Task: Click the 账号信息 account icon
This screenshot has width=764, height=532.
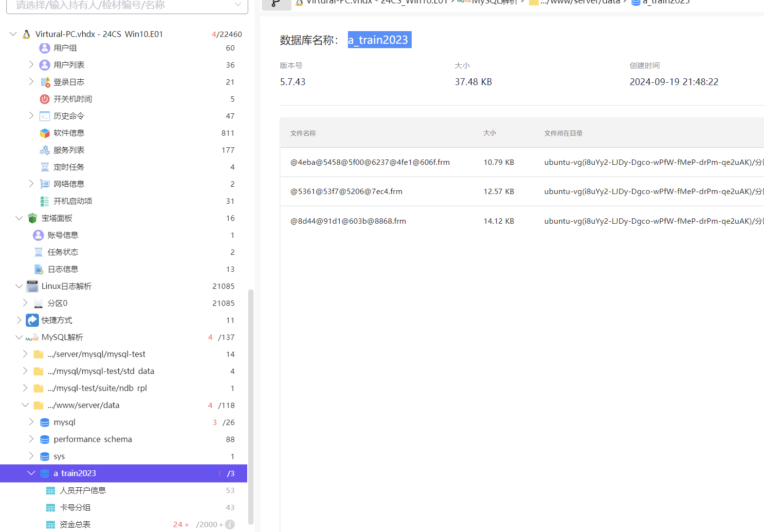Action: pos(38,235)
